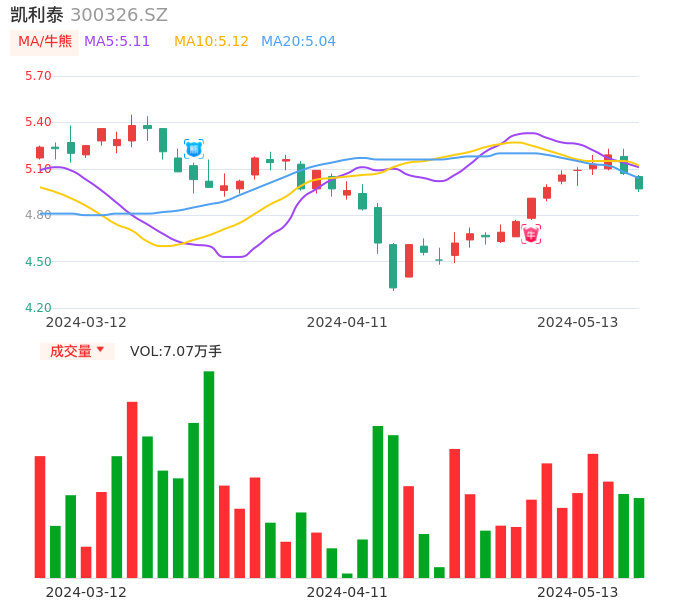686x606 pixels.
Task: Click the 2024-04-11 date under volume chart
Action: [x=347, y=592]
